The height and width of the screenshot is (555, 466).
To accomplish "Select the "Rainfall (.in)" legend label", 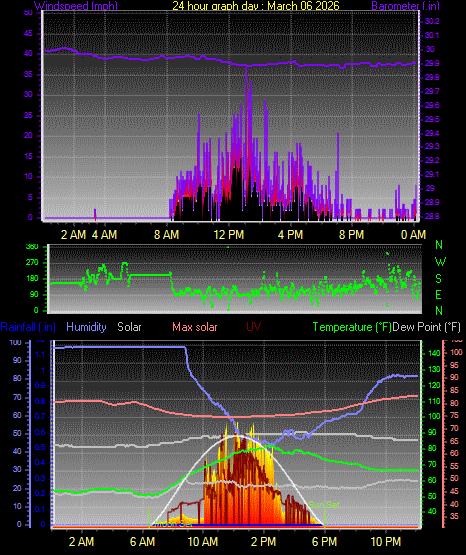I will 28,327.
